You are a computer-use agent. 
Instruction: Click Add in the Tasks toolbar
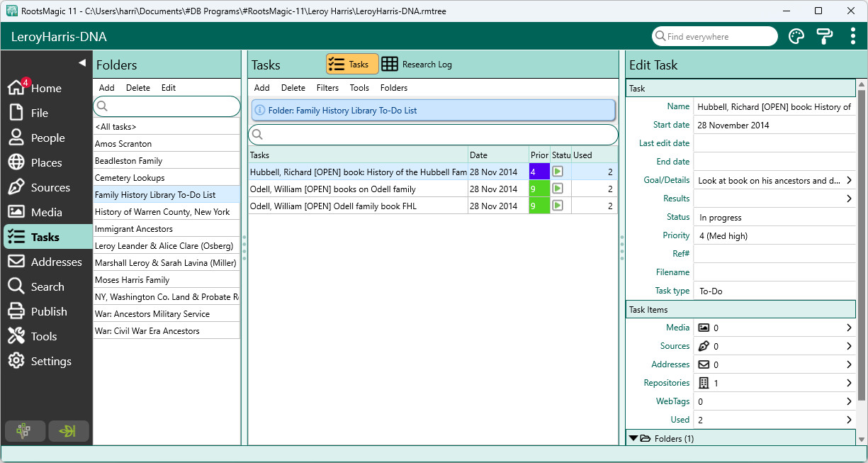[262, 88]
